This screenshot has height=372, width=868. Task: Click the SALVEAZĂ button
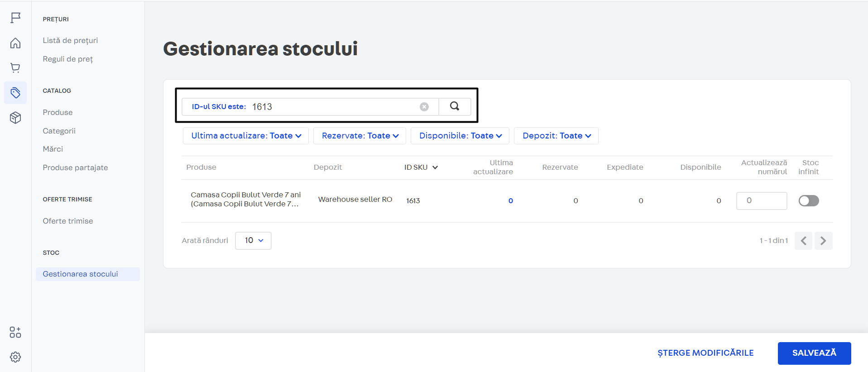[814, 353]
